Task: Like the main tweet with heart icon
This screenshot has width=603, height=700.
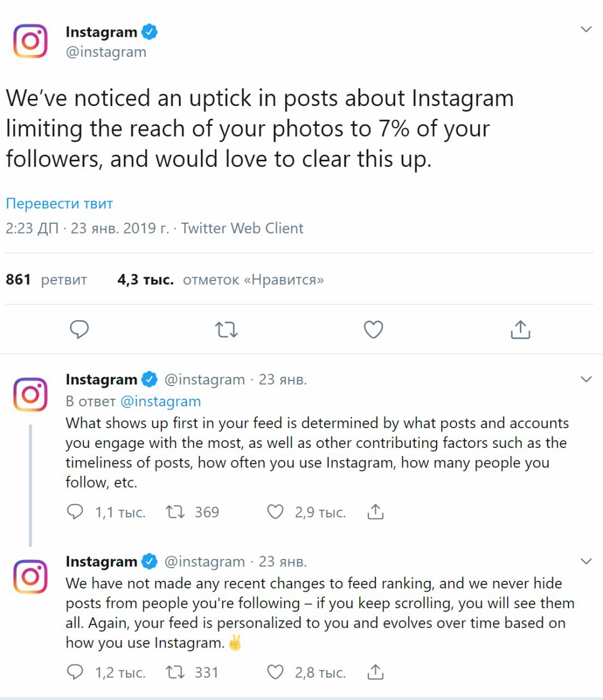Action: [373, 330]
